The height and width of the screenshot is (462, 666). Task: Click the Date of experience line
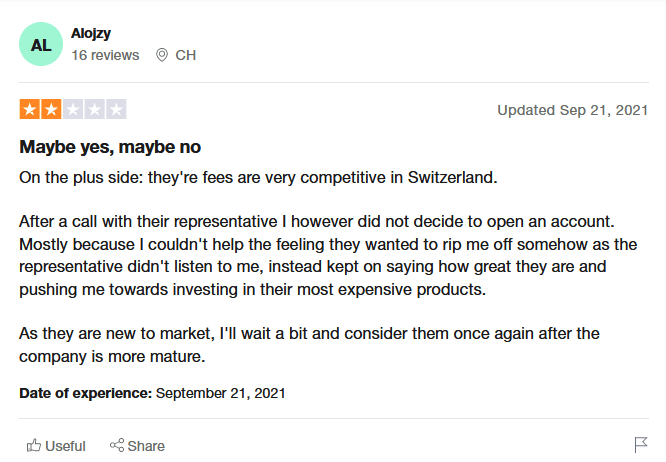[x=152, y=393]
